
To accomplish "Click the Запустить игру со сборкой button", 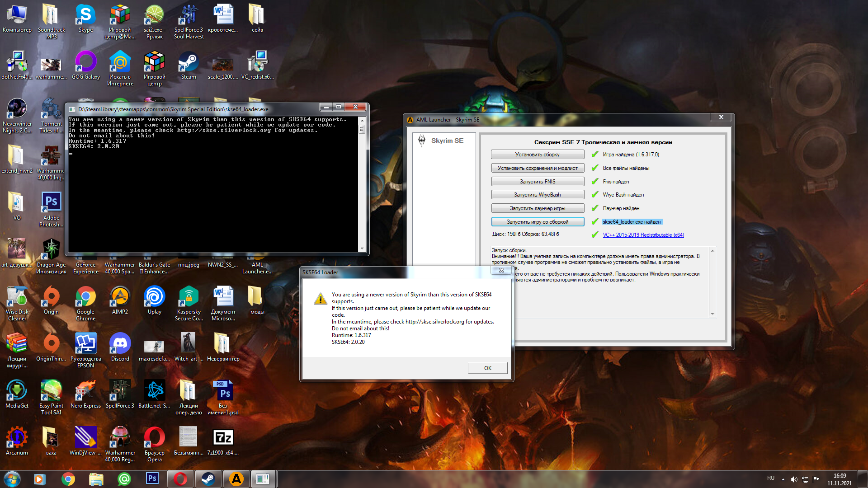I will click(x=537, y=222).
